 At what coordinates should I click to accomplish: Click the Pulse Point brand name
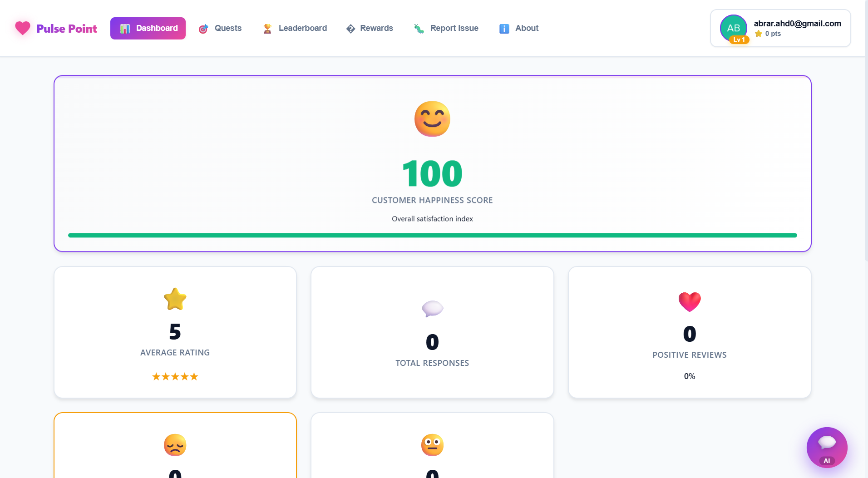(67, 29)
